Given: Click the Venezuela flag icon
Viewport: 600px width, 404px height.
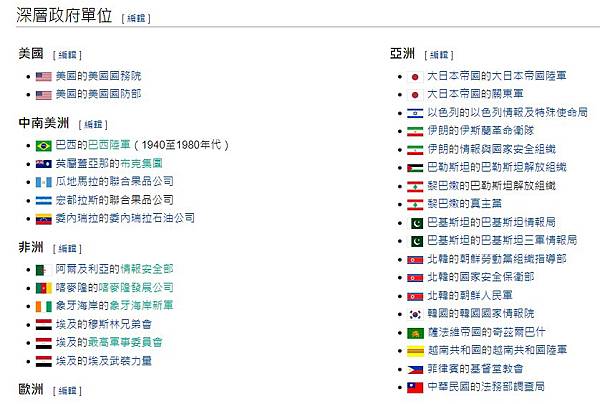Looking at the screenshot, I should 44,219.
